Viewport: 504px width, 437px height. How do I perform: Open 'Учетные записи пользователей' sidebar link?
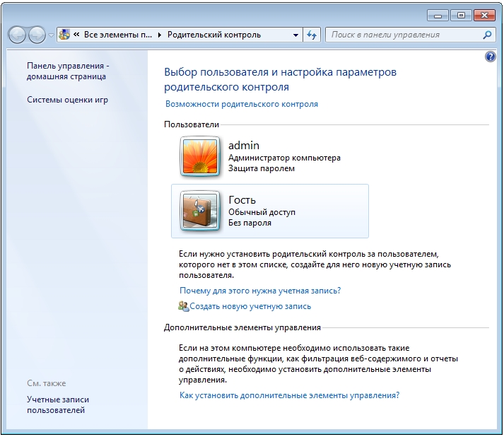(58, 405)
